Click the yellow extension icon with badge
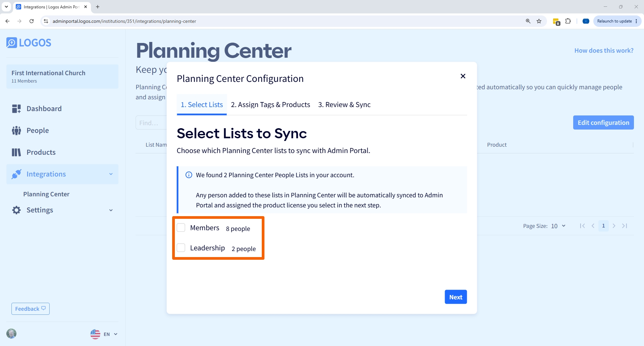This screenshot has height=346, width=644. pos(556,22)
